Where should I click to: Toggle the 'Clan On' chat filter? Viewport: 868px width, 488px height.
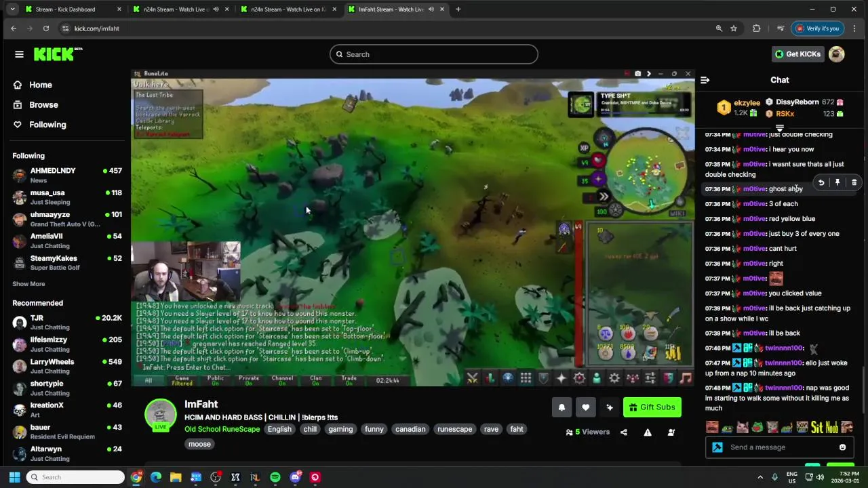point(315,380)
